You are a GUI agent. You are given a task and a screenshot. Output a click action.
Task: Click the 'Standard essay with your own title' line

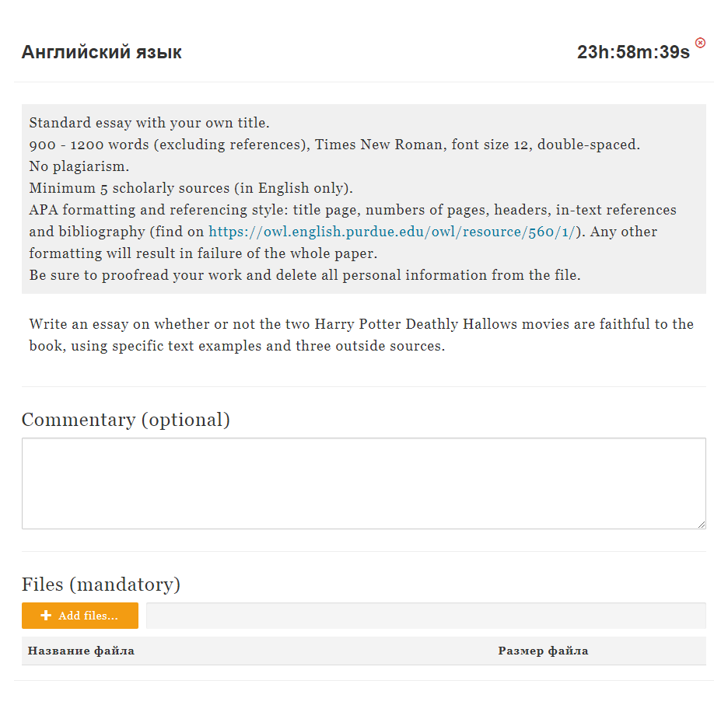click(x=149, y=123)
